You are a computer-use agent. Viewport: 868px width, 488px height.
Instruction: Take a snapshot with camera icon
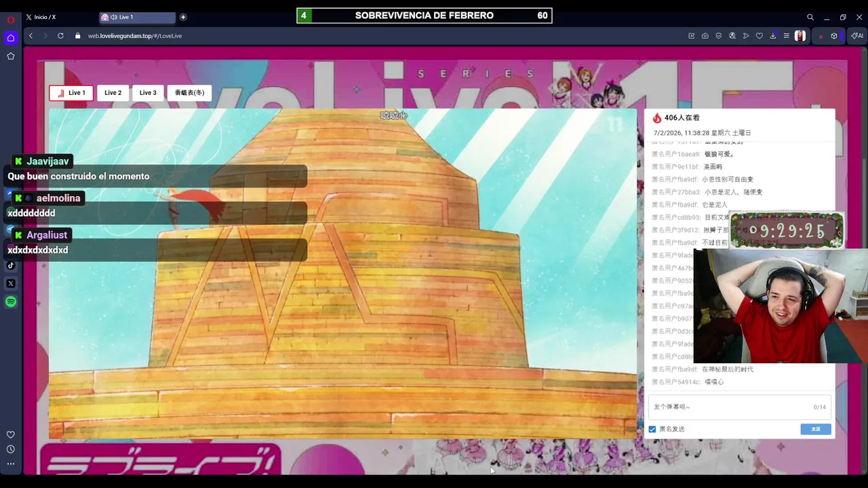[705, 36]
